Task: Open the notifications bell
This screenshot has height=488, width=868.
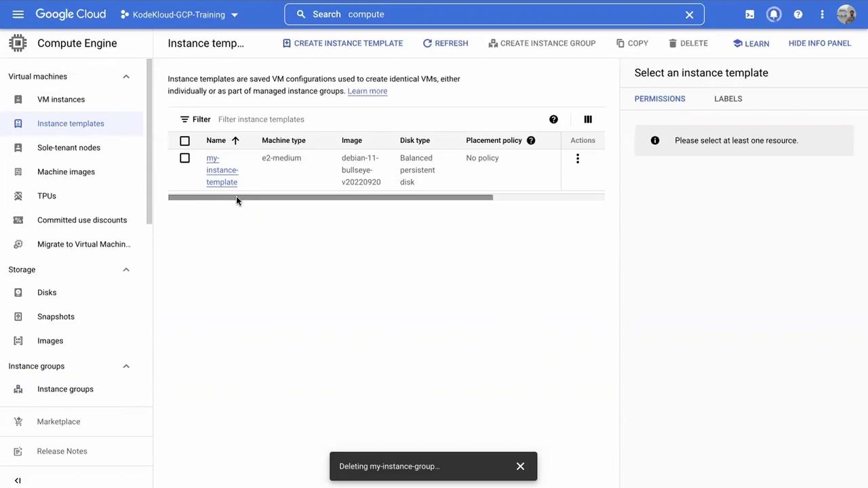Action: point(774,14)
